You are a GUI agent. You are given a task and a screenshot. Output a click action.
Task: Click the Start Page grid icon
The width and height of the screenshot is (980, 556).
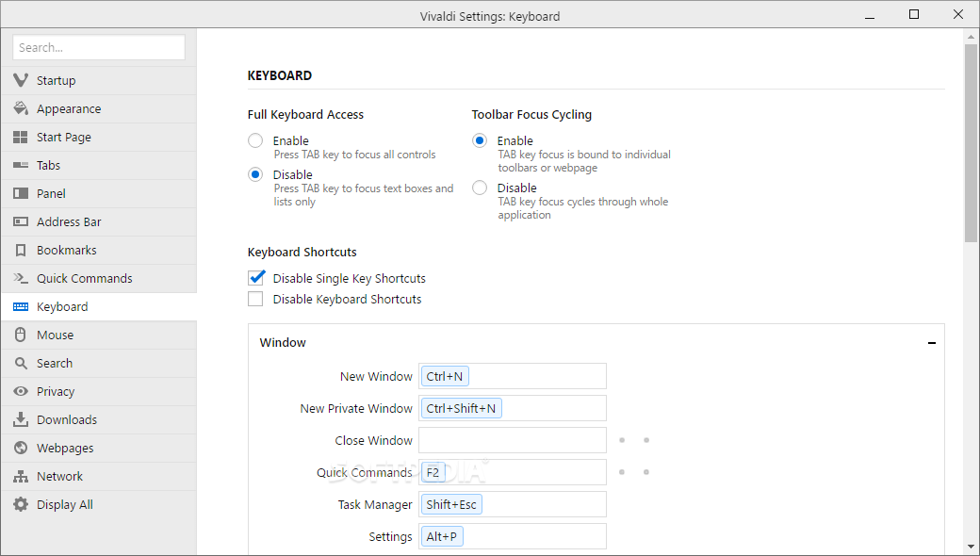click(21, 137)
